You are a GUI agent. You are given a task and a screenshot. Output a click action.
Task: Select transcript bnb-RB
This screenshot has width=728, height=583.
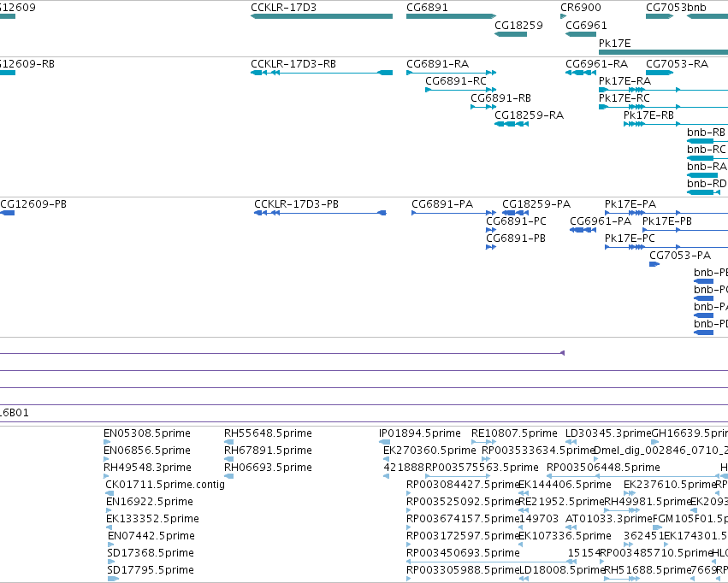[707, 141]
